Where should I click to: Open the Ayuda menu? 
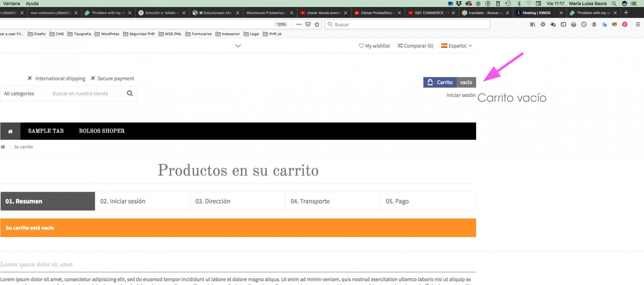[x=32, y=3]
